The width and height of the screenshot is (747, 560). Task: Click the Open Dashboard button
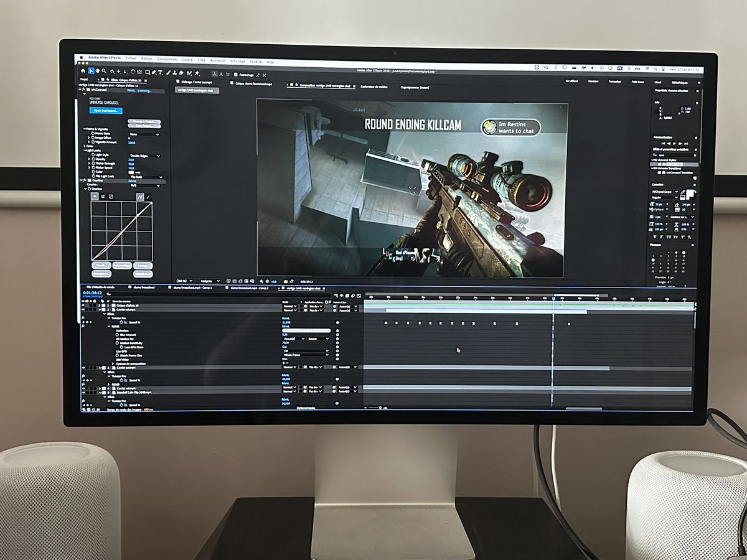(106, 111)
